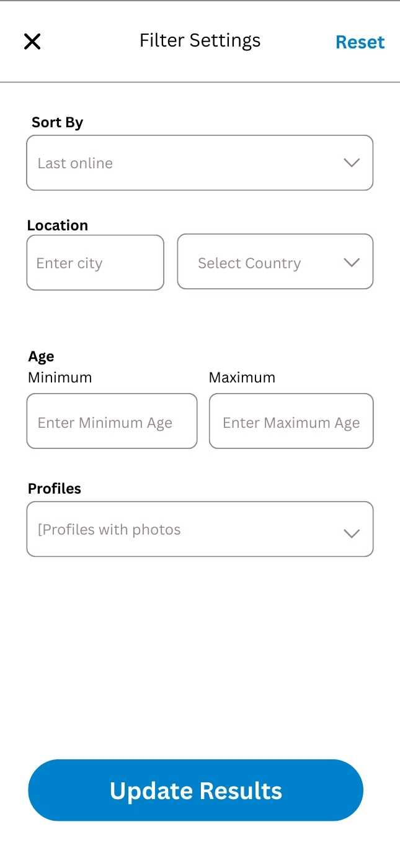This screenshot has width=400, height=868.
Task: Click the Age Minimum input area
Action: point(112,421)
